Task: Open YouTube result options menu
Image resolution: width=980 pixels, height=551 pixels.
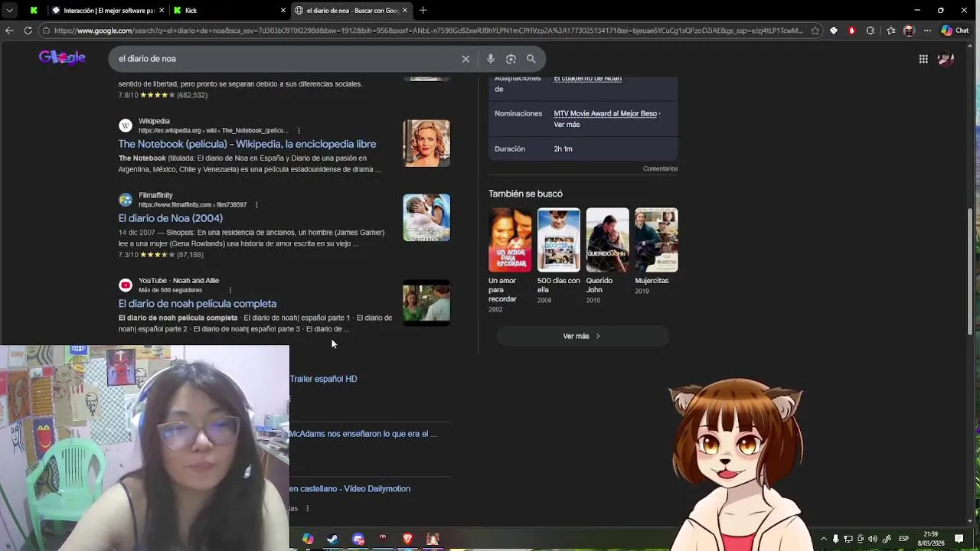Action: [x=230, y=290]
